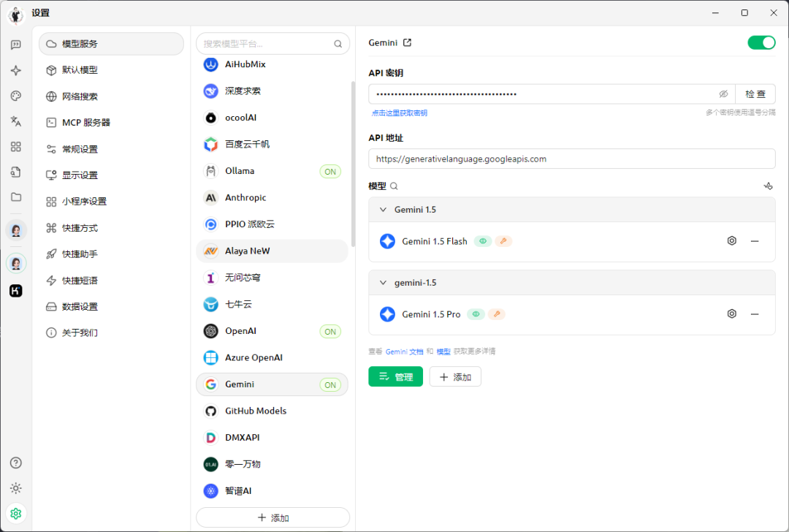Open the sparkle agents icon in sidebar
This screenshot has height=532, width=789.
tap(15, 70)
